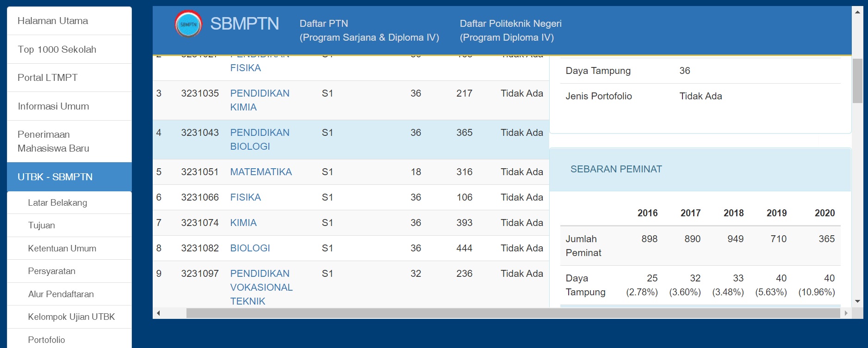Click horizontal scrollbar right arrow
The height and width of the screenshot is (348, 868).
click(x=846, y=313)
